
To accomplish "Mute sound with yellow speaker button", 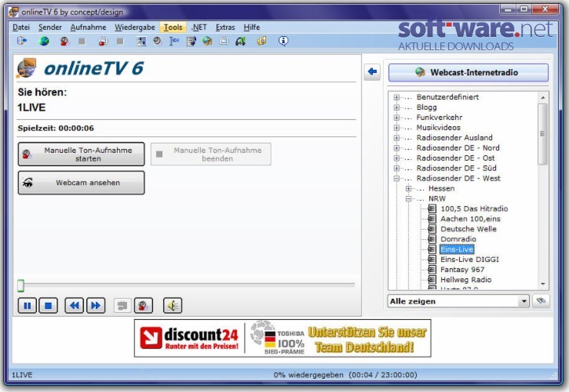I will tap(173, 305).
